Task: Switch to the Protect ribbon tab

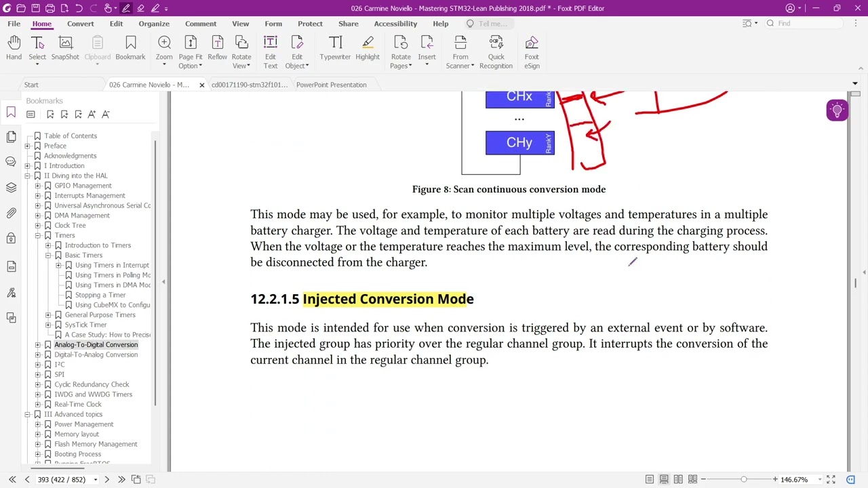Action: pos(310,24)
